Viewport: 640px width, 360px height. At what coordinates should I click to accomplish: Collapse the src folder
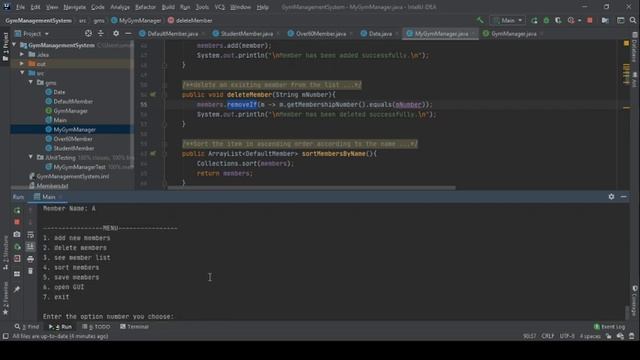click(22, 73)
